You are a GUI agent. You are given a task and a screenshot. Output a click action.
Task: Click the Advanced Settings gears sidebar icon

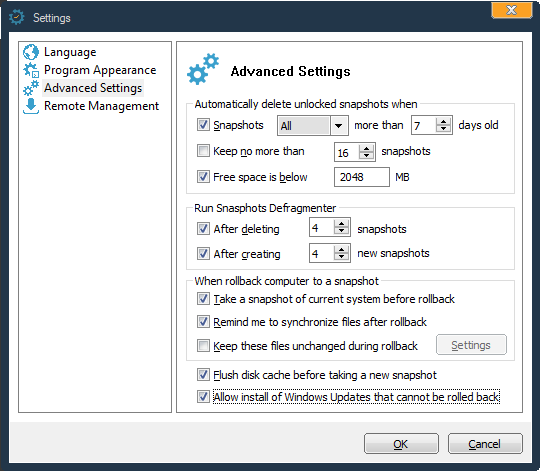point(31,88)
